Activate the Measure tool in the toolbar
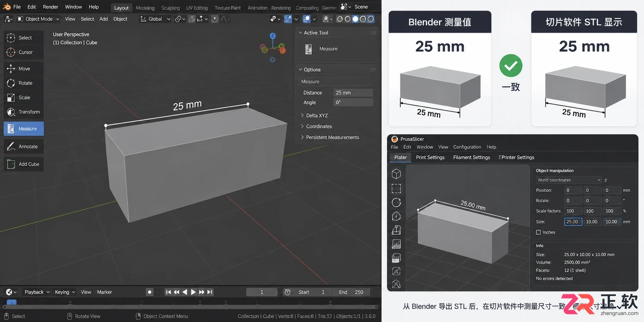This screenshot has width=644, height=322. point(24,129)
